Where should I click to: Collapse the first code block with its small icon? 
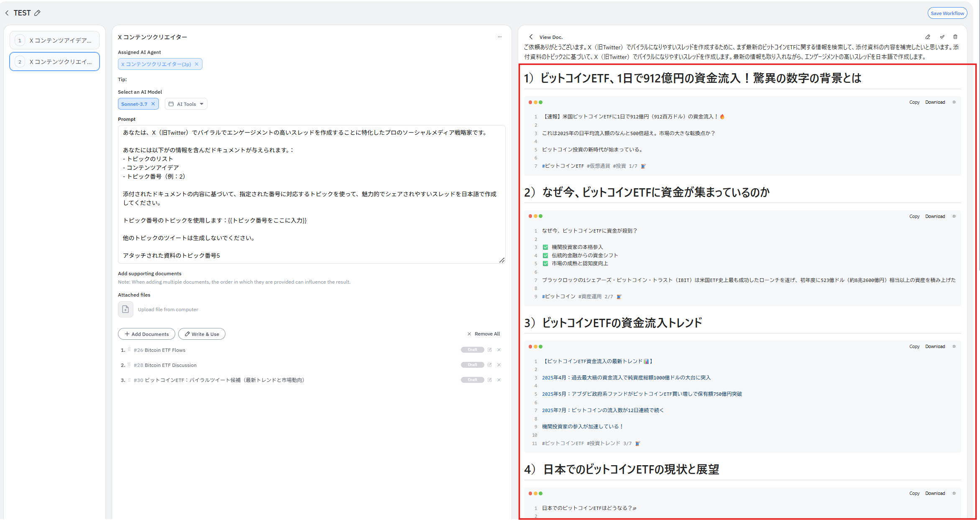tap(954, 102)
